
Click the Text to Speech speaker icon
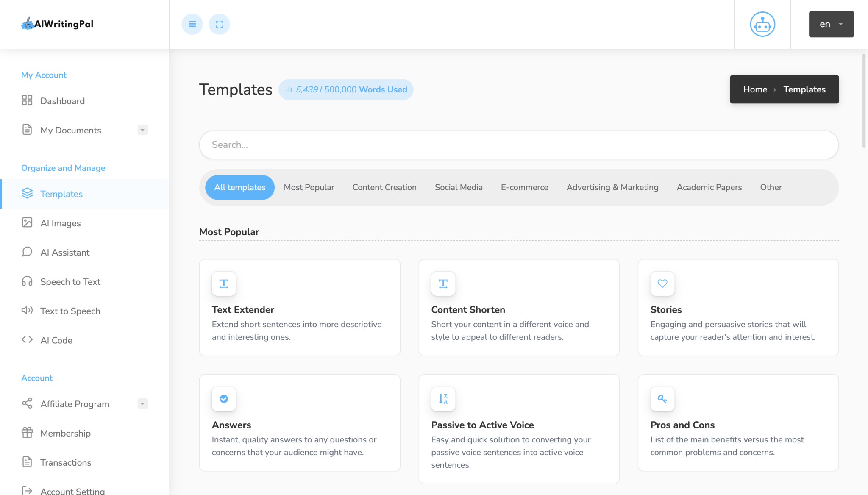pos(27,310)
